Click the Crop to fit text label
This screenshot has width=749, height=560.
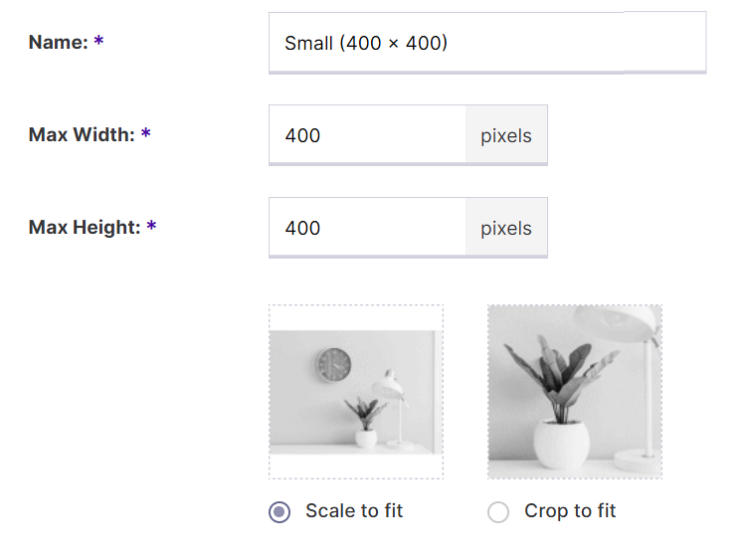[x=570, y=511]
